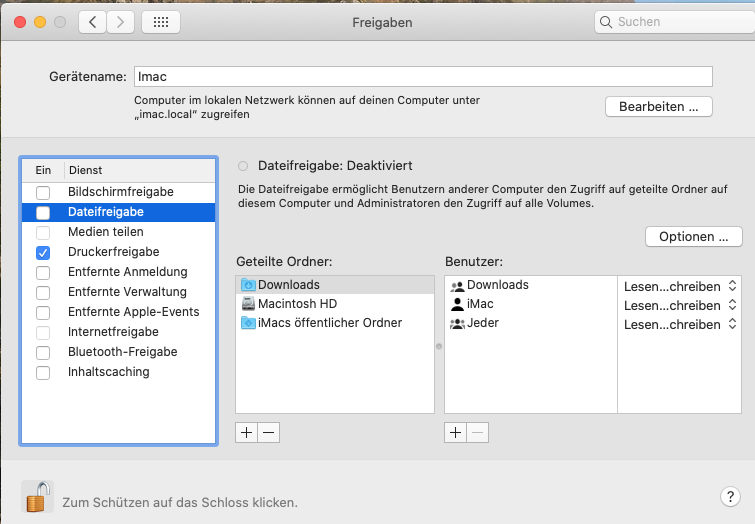This screenshot has height=524, width=755.
Task: Disable the Druckerfreigabe checkbox
Action: (x=42, y=252)
